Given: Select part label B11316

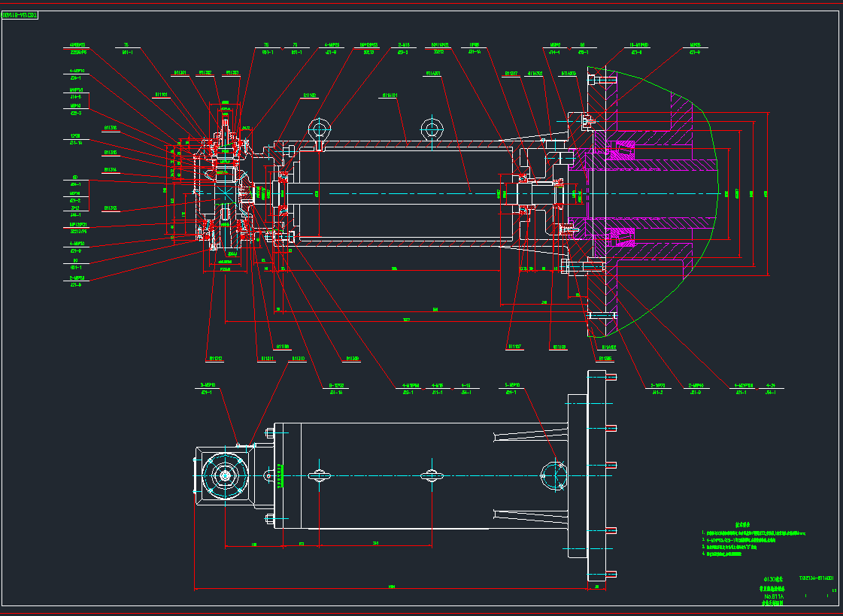Looking at the screenshot, I should coord(111,128).
